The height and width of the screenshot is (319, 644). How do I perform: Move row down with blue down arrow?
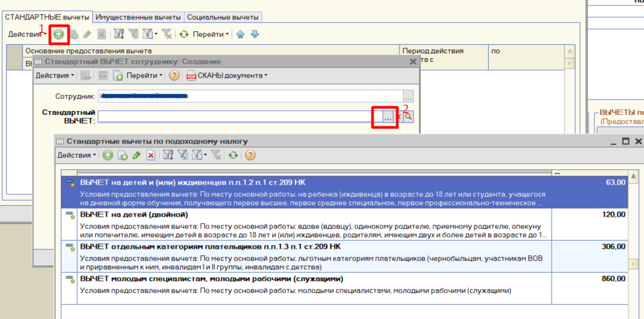[254, 35]
